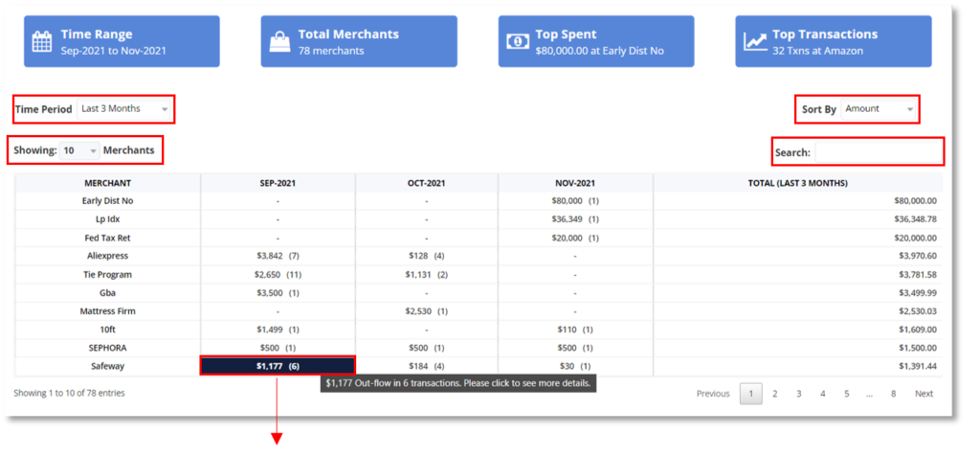Click the 'Showing 1 to 10 of 78 entries' text
This screenshot has width=980, height=456.
click(x=69, y=394)
